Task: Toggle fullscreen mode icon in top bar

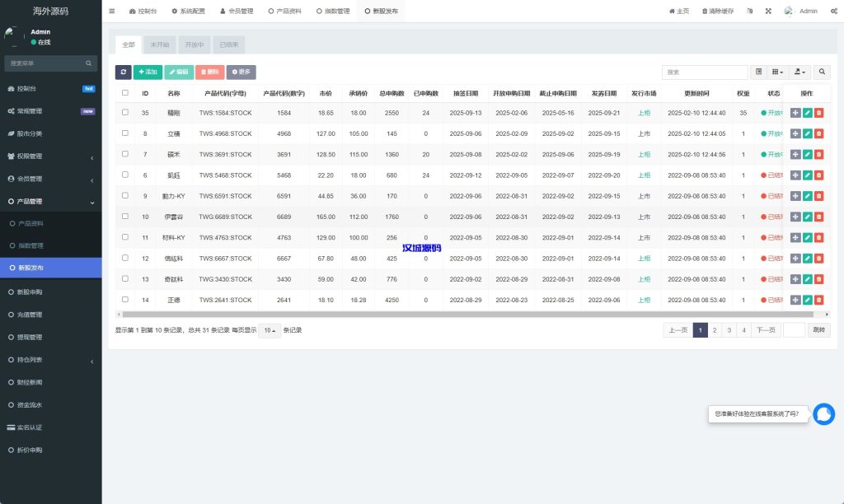Action: (768, 12)
